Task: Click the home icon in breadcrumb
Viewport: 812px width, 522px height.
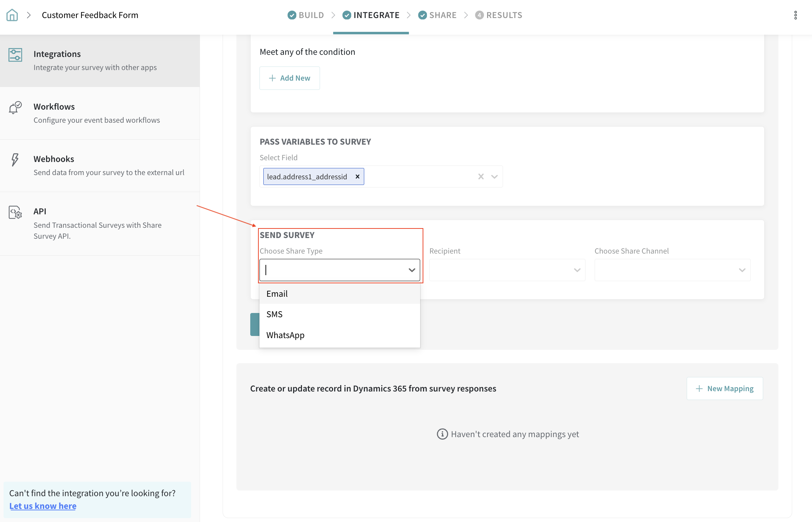Action: click(12, 15)
